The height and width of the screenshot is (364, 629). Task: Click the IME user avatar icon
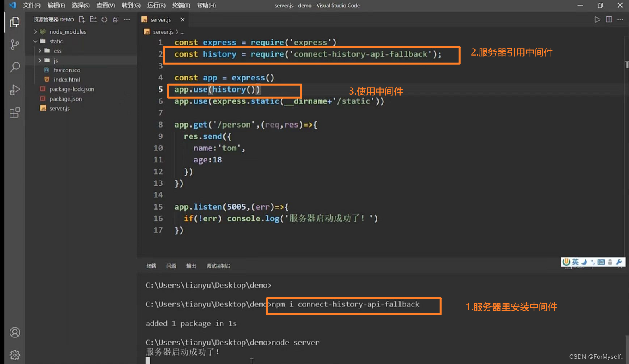[x=610, y=262]
